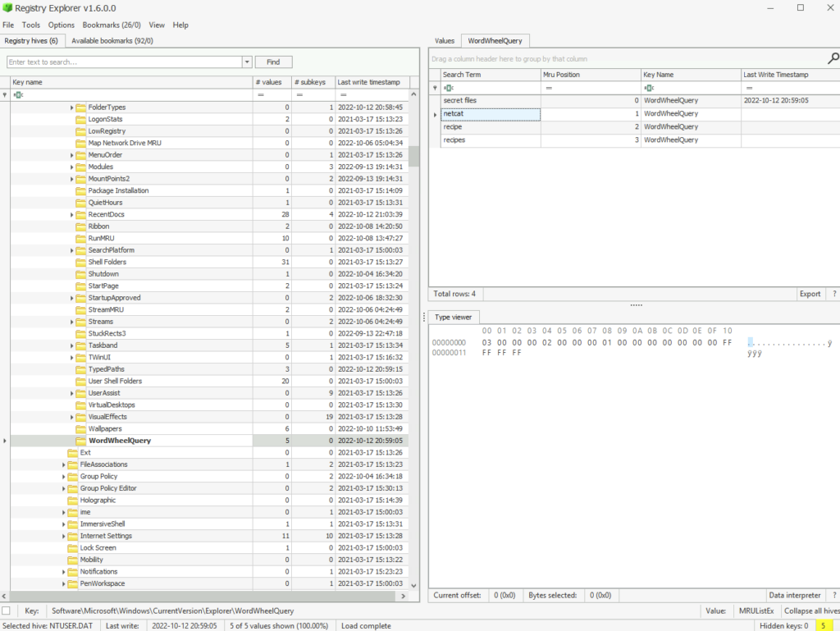This screenshot has height=631, width=840.
Task: Click the Wallpapers folder icon
Action: [x=81, y=429]
